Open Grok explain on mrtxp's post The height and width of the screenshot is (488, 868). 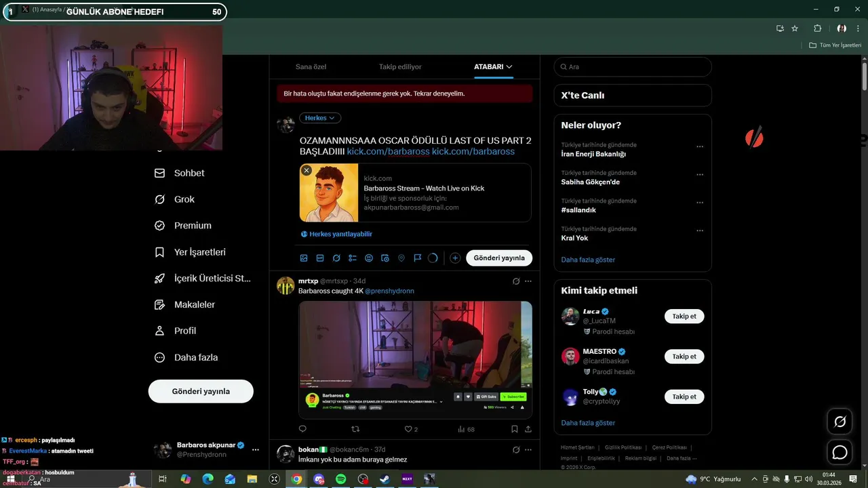516,281
